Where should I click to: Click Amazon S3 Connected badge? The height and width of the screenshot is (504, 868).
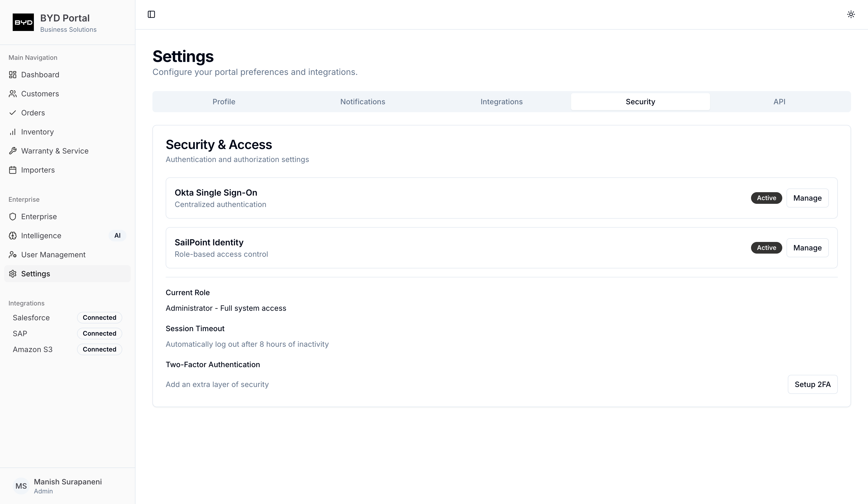(100, 349)
